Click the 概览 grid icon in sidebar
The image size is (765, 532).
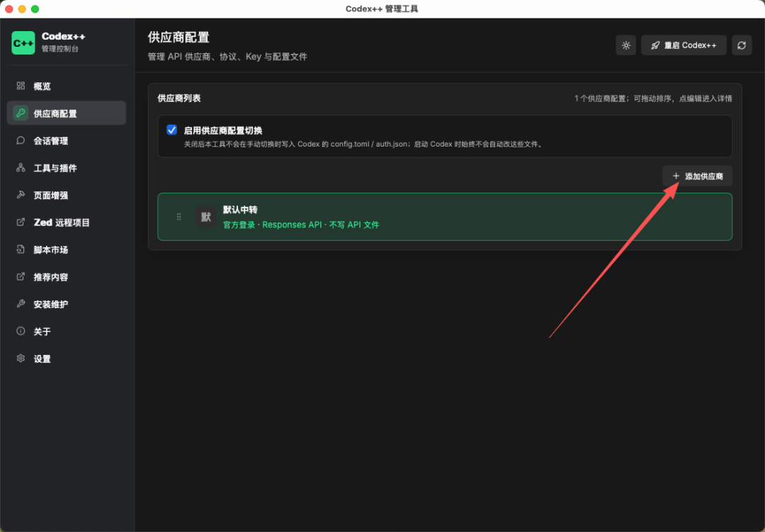(x=21, y=86)
